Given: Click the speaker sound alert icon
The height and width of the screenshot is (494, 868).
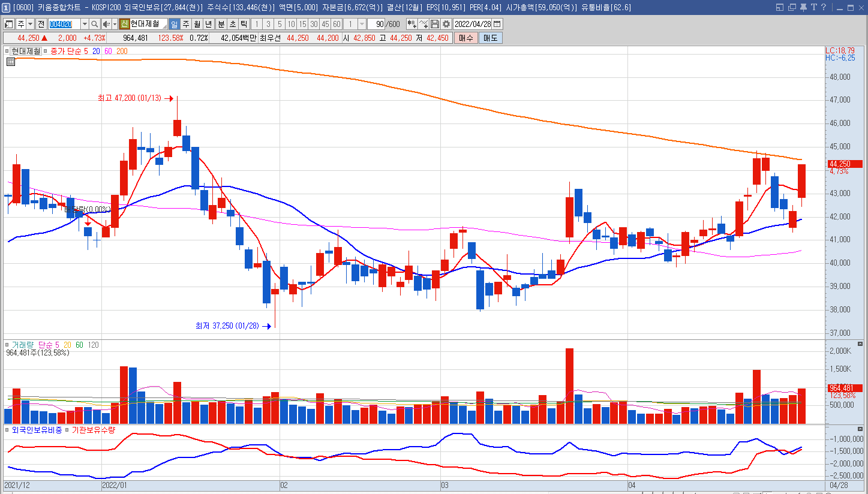Looking at the screenshot, I should [106, 24].
